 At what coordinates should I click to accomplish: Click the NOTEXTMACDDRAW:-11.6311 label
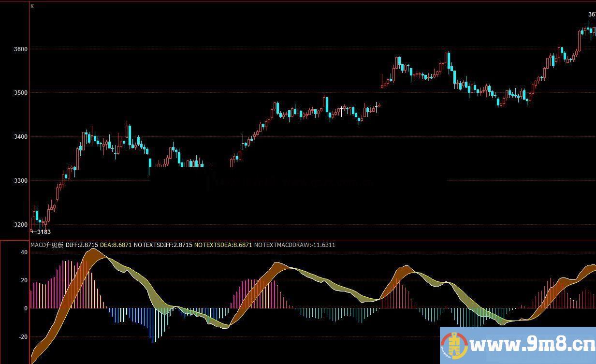click(x=294, y=245)
